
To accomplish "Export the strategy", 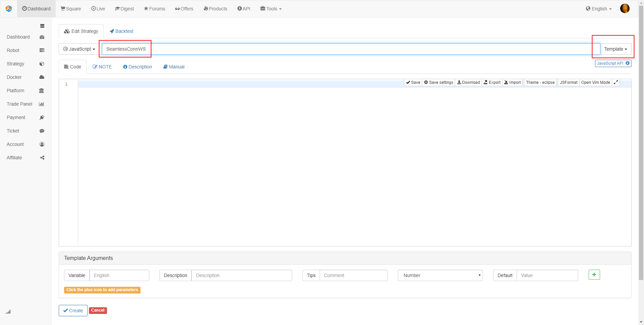I will pos(492,83).
